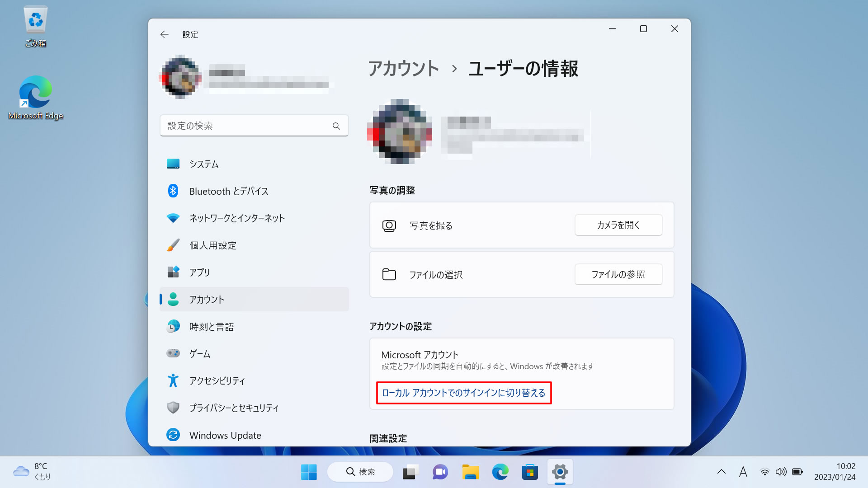Open システム settings category
This screenshot has width=868, height=488.
pyautogui.click(x=254, y=164)
